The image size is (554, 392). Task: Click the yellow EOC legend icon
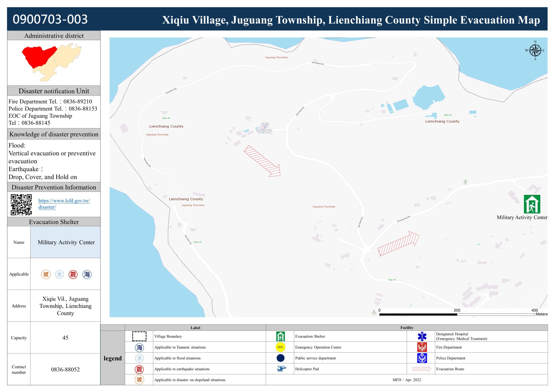click(280, 347)
